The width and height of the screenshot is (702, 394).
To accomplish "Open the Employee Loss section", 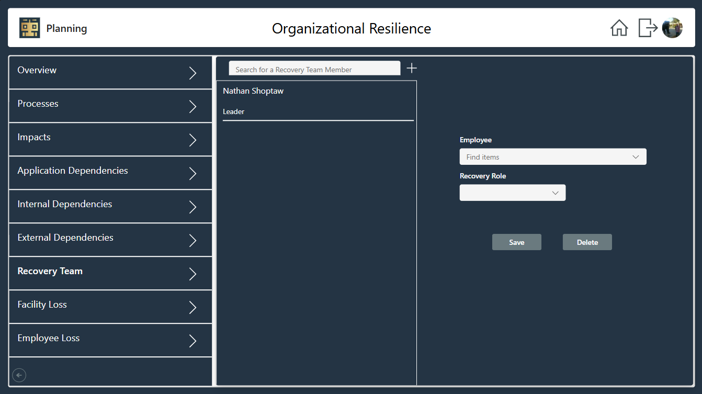I will [110, 340].
